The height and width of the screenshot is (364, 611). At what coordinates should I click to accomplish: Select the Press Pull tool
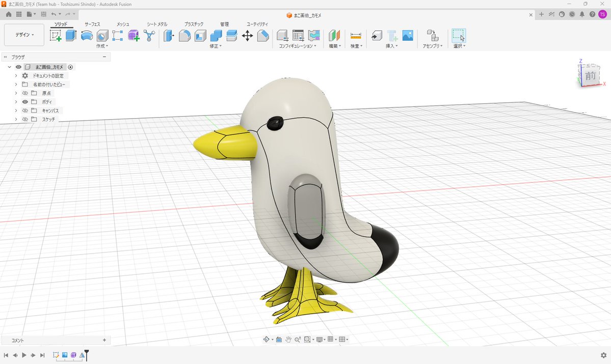click(169, 36)
